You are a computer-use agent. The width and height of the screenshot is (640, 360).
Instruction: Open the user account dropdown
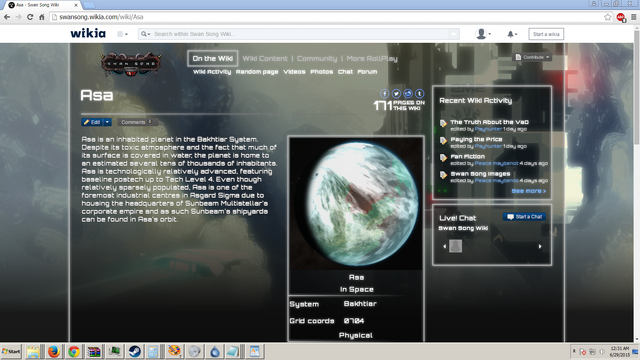click(x=483, y=34)
